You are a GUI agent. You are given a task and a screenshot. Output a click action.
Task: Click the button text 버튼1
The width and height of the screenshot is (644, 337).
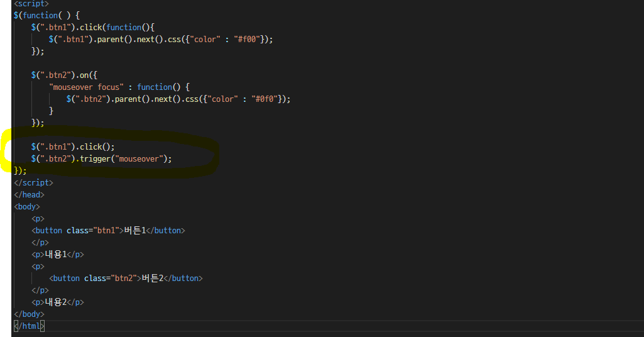tap(134, 230)
